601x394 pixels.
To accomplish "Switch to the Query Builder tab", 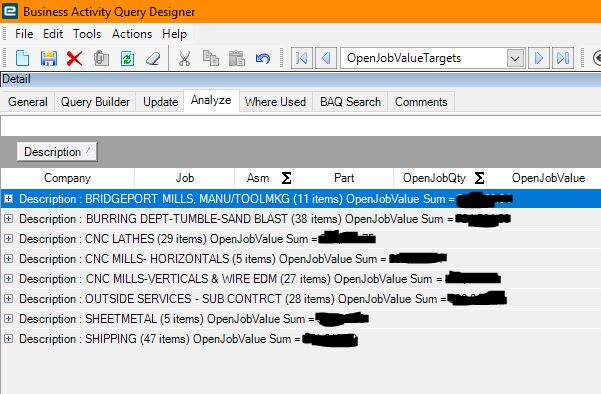I will pyautogui.click(x=95, y=102).
